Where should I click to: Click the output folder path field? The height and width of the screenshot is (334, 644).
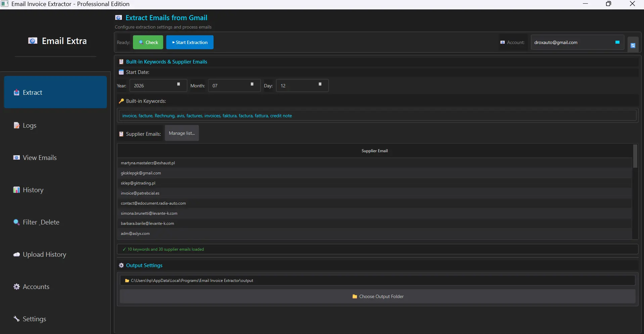coord(377,281)
